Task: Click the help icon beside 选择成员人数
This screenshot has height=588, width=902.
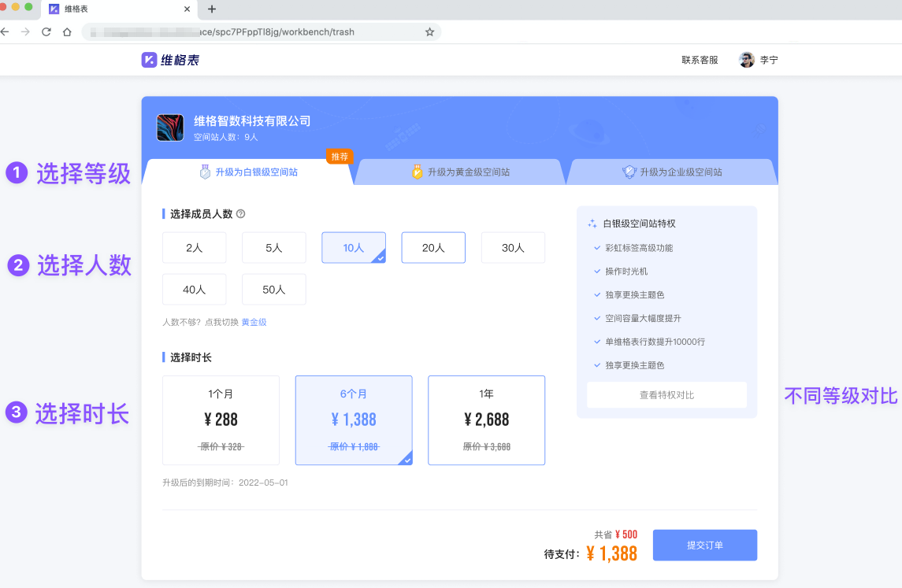Action: (241, 213)
